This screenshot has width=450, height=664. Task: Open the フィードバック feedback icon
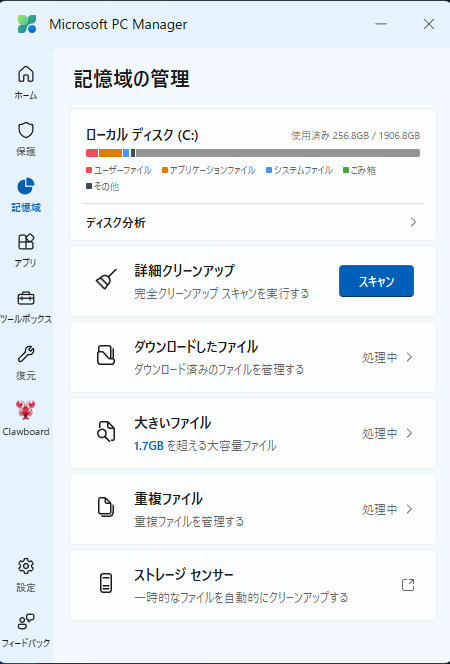click(26, 622)
